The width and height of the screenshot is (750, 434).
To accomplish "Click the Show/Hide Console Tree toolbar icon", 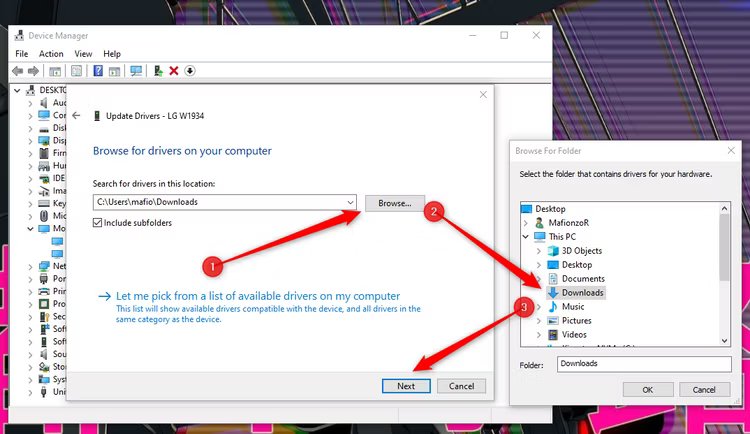I will [x=55, y=71].
